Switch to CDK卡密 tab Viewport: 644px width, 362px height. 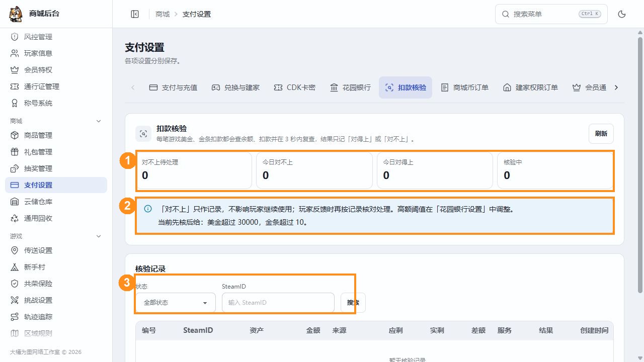tap(294, 87)
